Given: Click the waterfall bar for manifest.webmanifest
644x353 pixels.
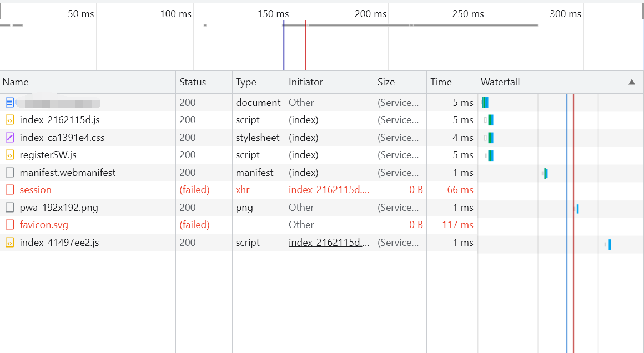Looking at the screenshot, I should click(545, 173).
